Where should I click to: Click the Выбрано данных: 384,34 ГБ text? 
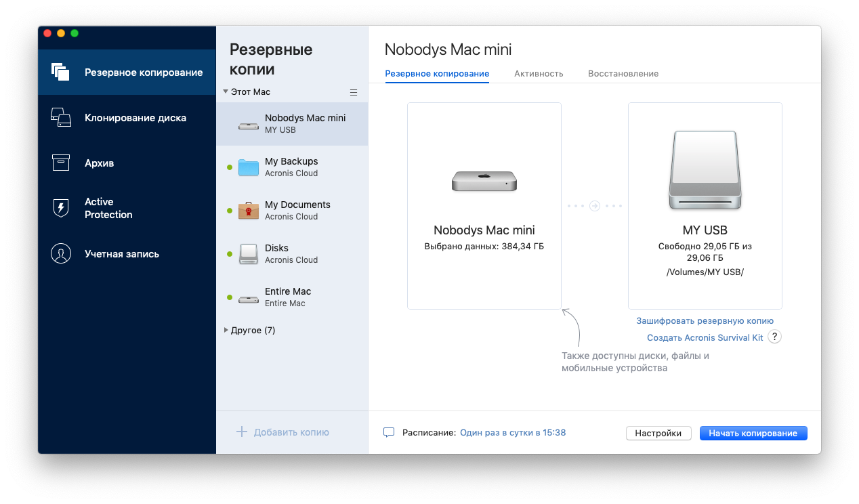point(484,247)
